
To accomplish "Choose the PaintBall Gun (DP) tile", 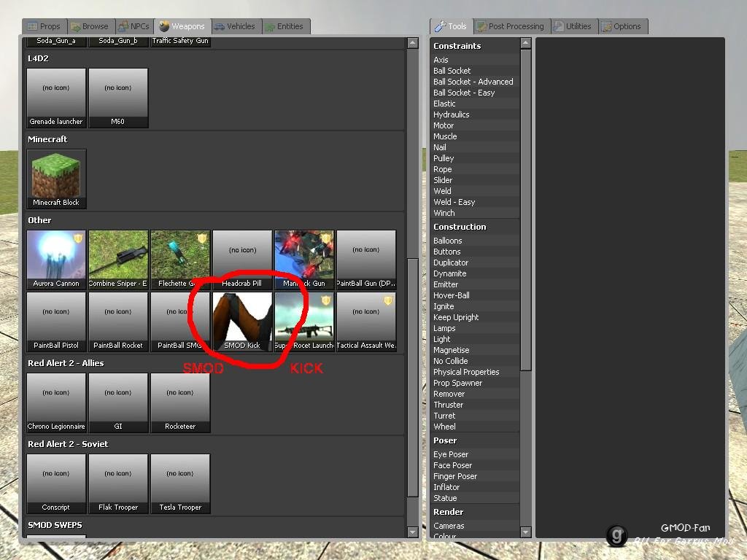I will 366,260.
